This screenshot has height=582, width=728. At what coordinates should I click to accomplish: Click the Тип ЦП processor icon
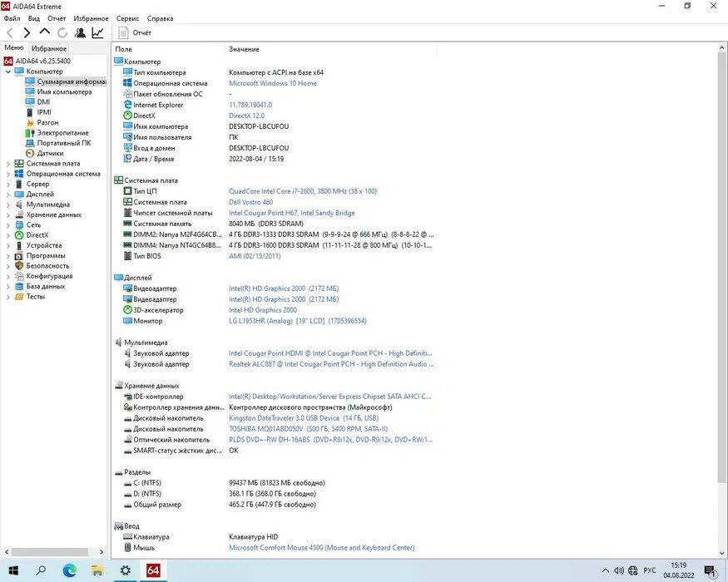tap(127, 191)
